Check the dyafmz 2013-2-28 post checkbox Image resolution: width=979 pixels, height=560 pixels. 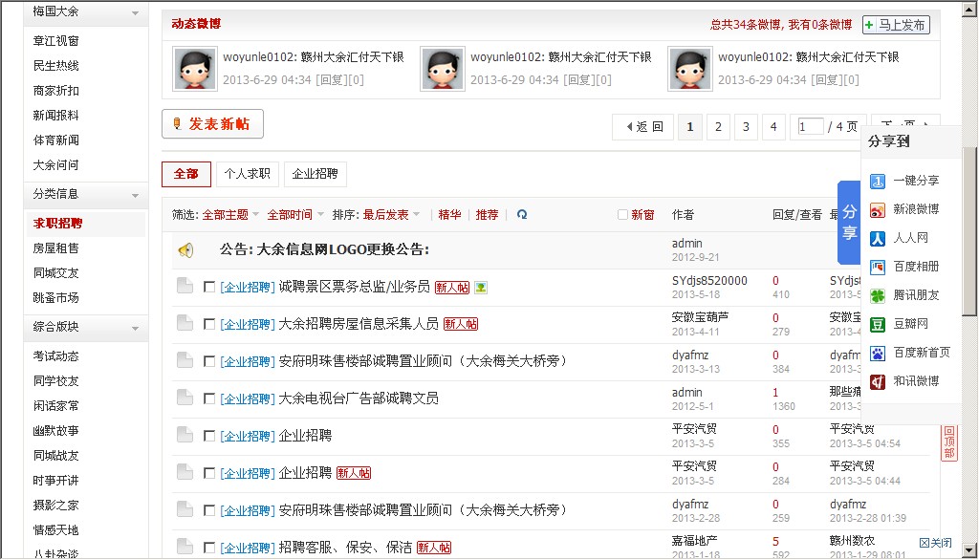pos(209,510)
